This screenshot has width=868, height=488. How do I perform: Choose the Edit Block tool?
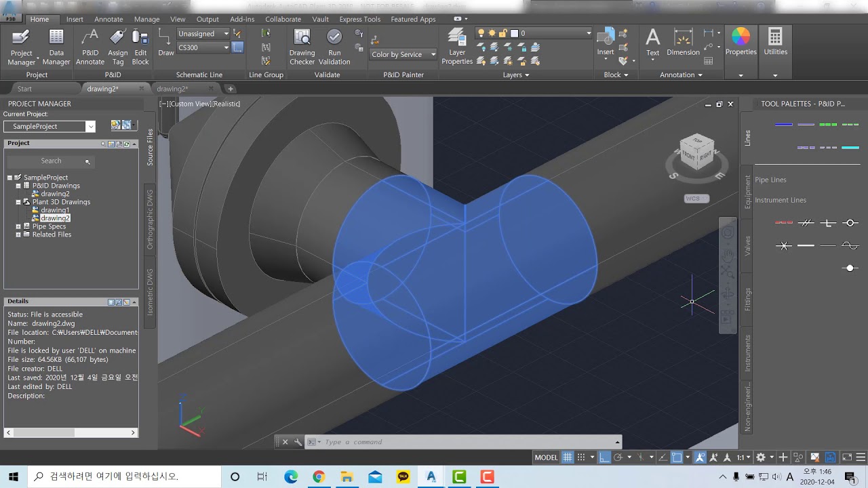point(140,47)
